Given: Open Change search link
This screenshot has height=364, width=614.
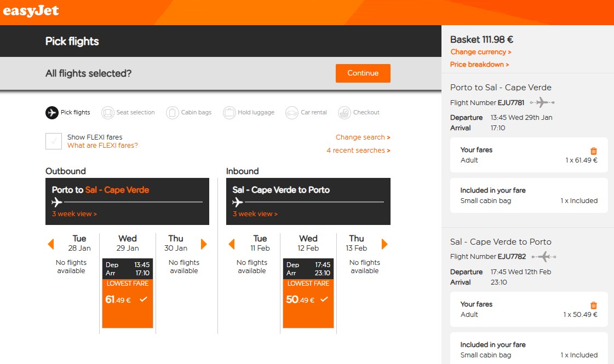Looking at the screenshot, I should tap(363, 137).
